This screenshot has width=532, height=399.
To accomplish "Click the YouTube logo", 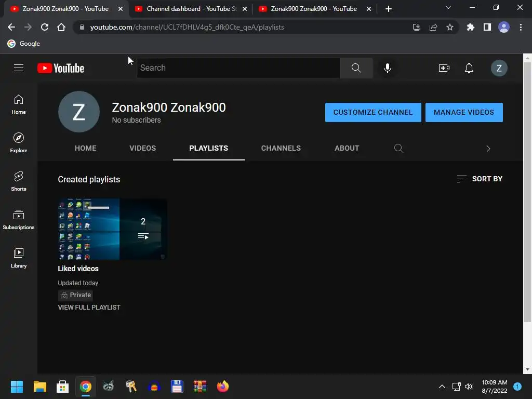I will pyautogui.click(x=61, y=68).
